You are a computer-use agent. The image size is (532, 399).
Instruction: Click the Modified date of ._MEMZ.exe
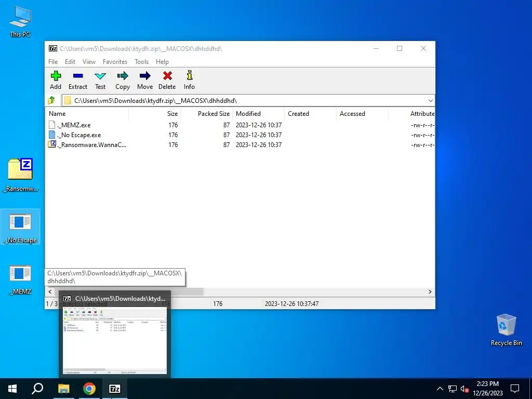tap(259, 125)
